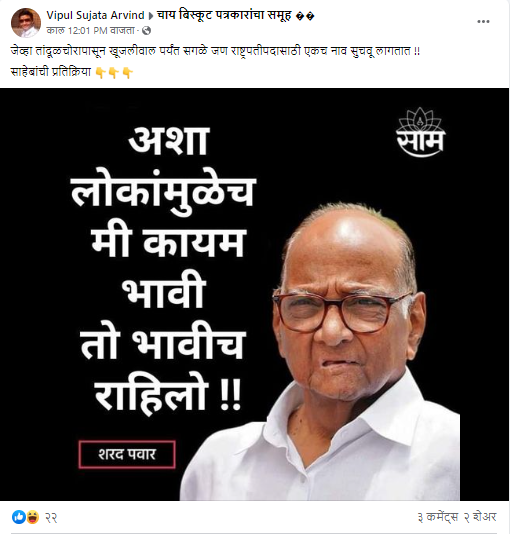Open the reaction count २२ list
Image resolution: width=510 pixels, height=534 pixels.
coord(51,518)
